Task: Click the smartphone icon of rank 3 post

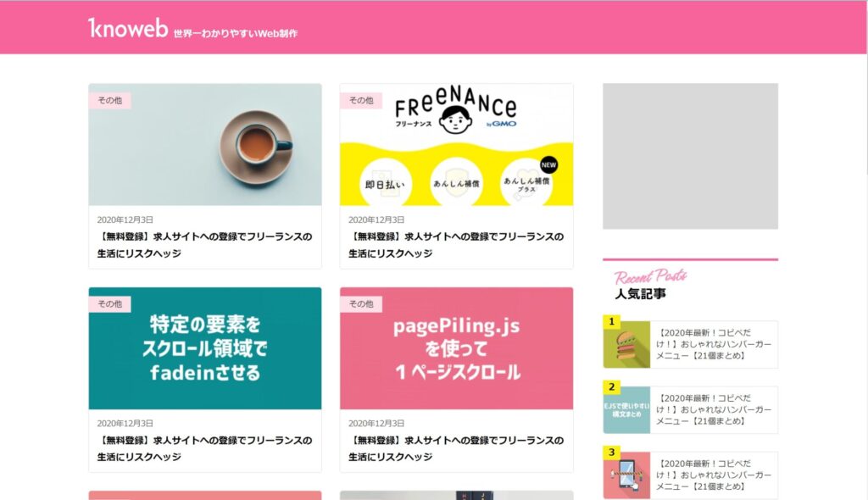Action: (626, 475)
